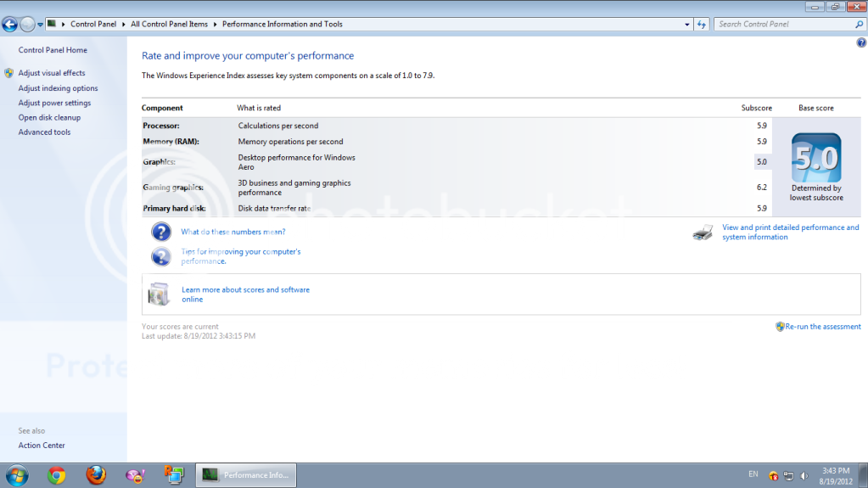
Task: Open "What do these numbers mean?" link
Action: (x=233, y=232)
